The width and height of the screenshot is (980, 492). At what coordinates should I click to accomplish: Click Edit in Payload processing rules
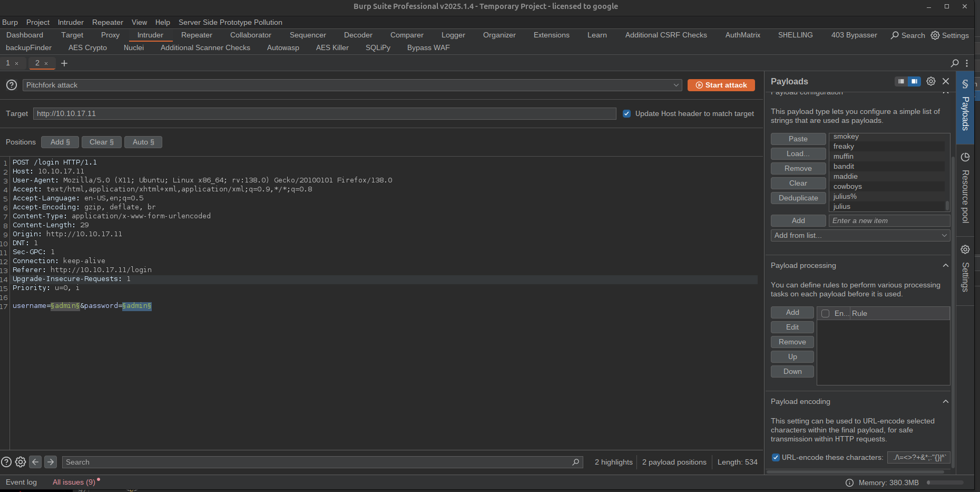coord(792,327)
